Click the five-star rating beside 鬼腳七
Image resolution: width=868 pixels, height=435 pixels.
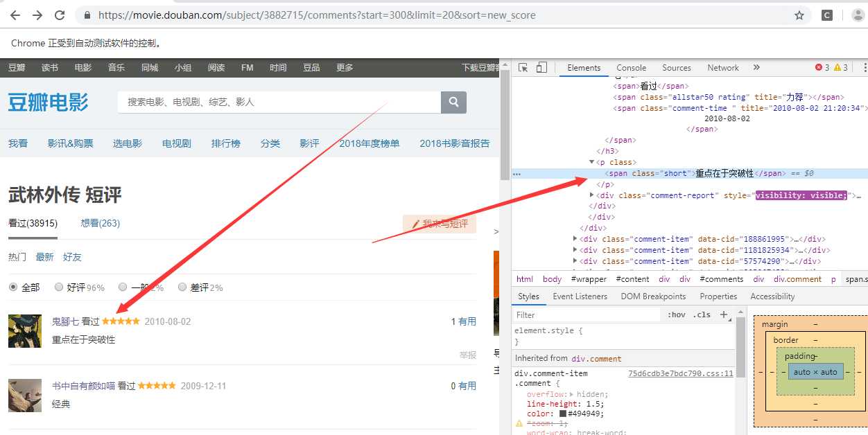(121, 321)
